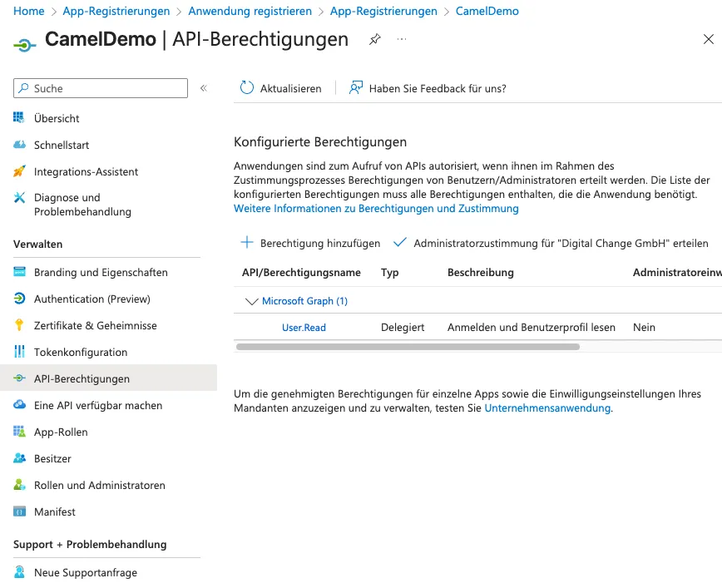Open Microsoft Graph (1) link
Viewport: 722px width, 588px height.
pyautogui.click(x=304, y=301)
